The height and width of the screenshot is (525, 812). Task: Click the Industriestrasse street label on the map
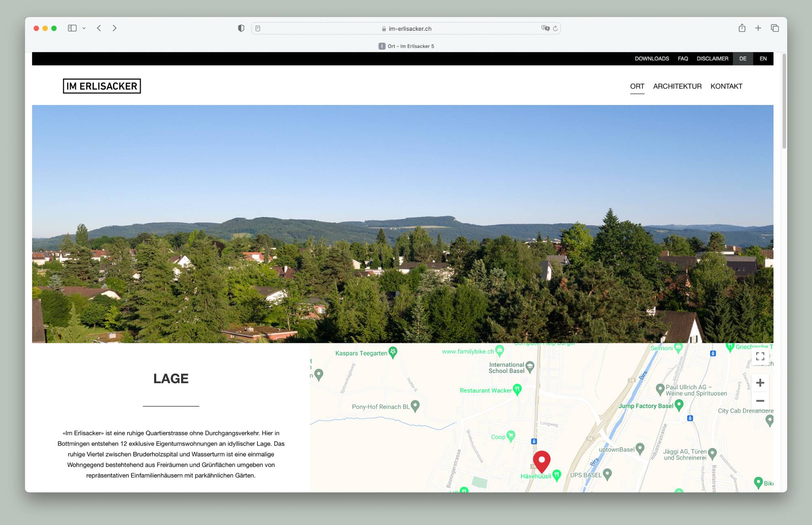tap(659, 442)
